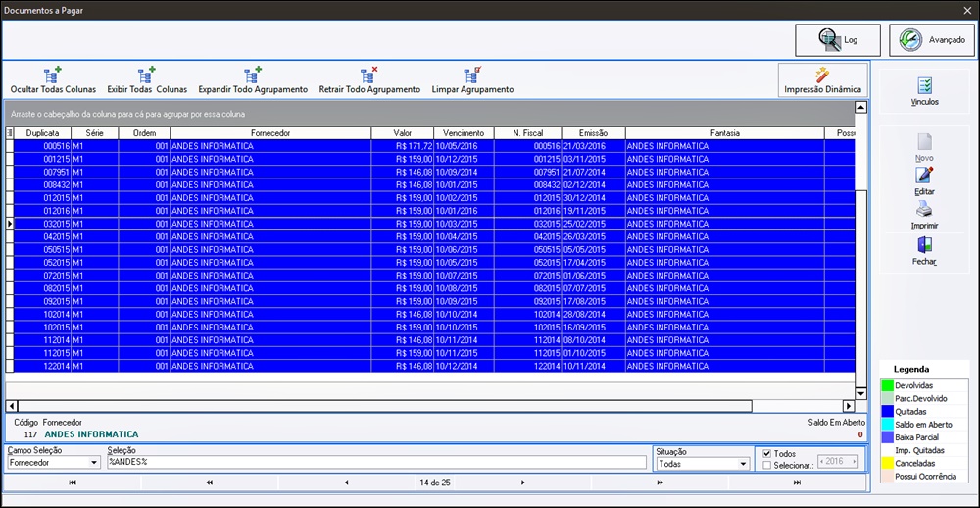Open Vínculos from the side panel
Viewport: 980px width, 508px height.
924,91
